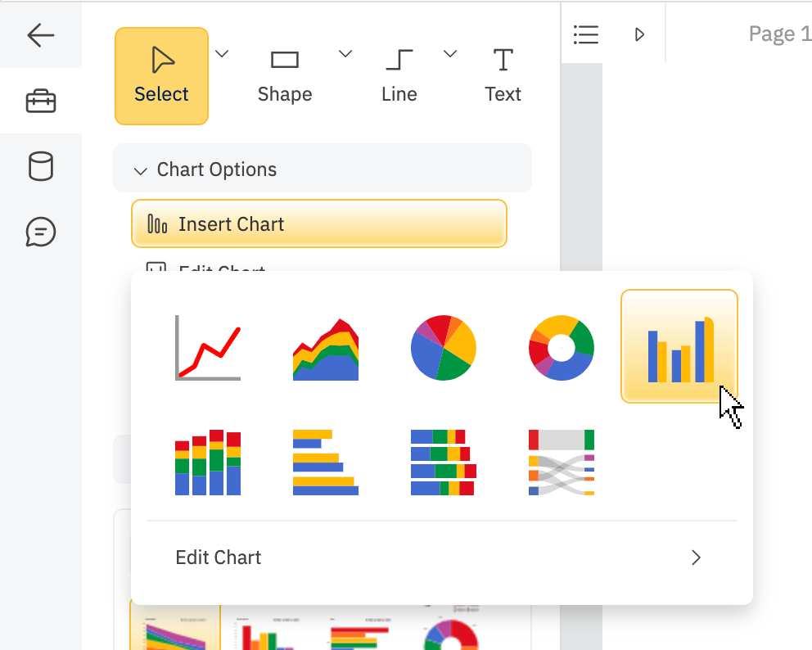
Task: Choose the pie chart type
Action: tap(443, 347)
